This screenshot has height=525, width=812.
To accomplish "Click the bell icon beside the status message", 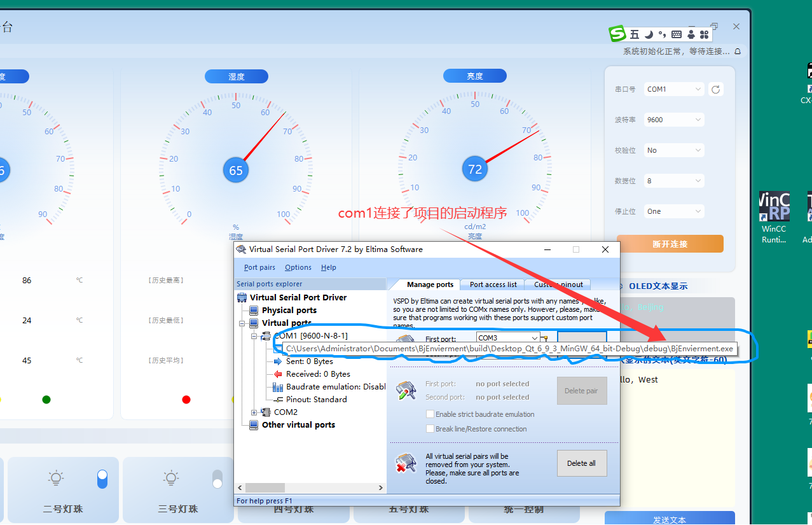I will (737, 52).
